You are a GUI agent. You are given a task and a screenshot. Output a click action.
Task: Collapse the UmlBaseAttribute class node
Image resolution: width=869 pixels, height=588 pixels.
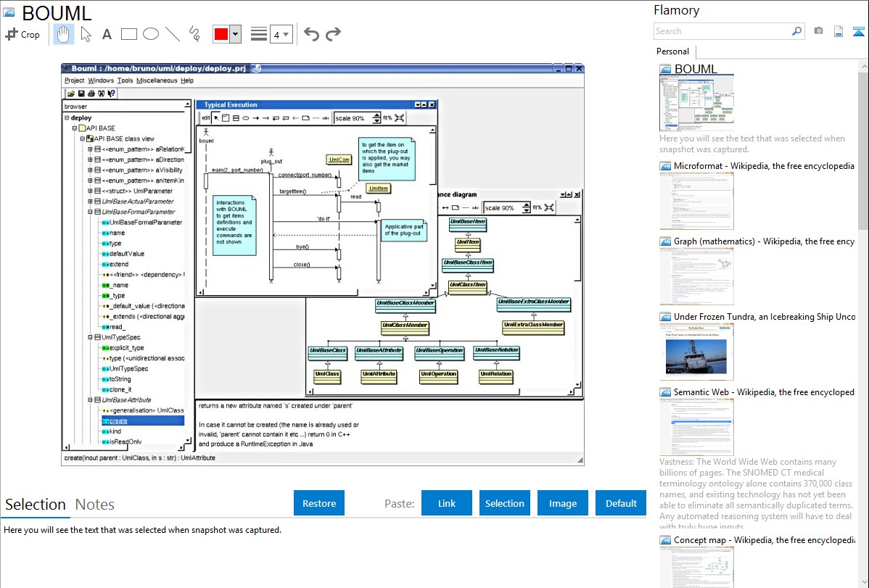[x=90, y=400]
